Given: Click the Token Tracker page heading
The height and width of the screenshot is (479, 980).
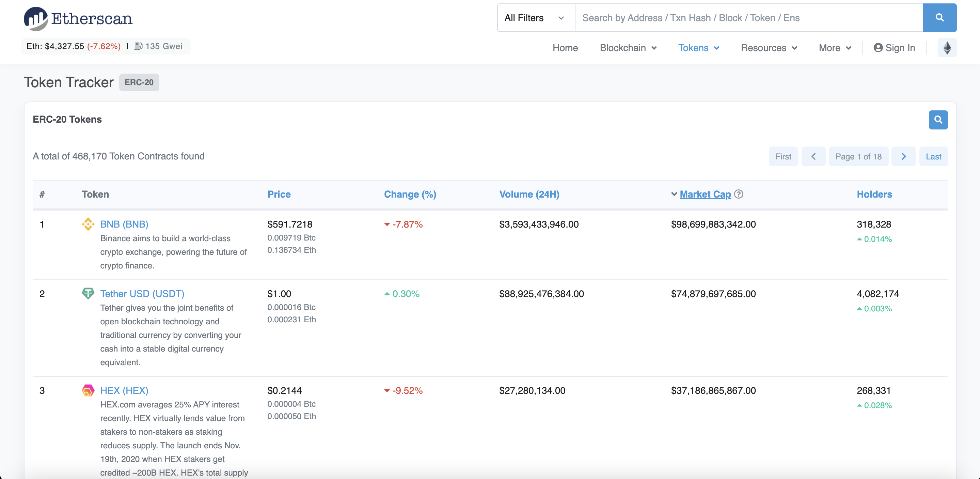Looking at the screenshot, I should tap(68, 82).
